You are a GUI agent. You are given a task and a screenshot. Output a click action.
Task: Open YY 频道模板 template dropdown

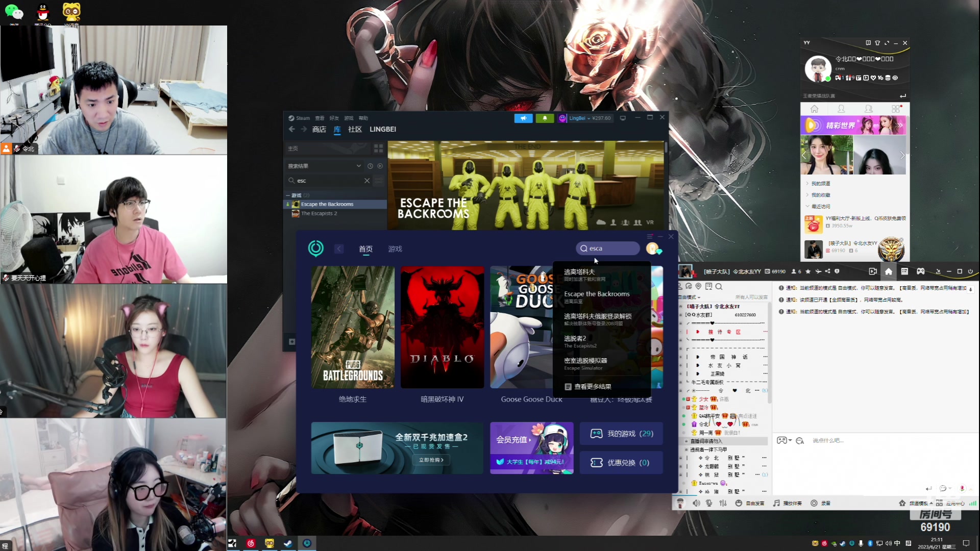(x=921, y=503)
